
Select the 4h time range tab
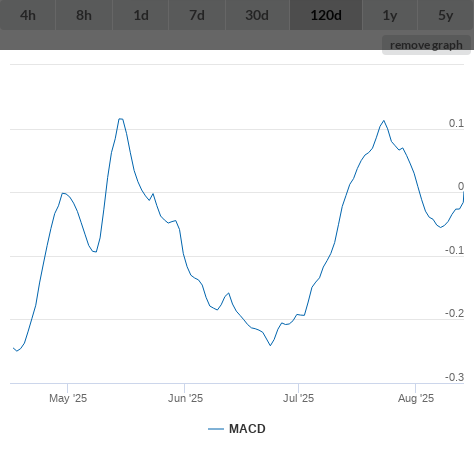coord(28,15)
